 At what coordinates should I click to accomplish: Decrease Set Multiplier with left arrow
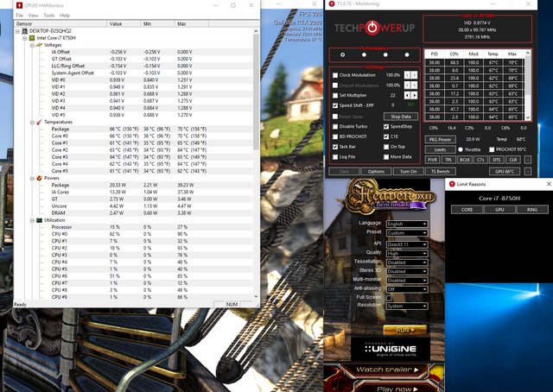(x=407, y=96)
